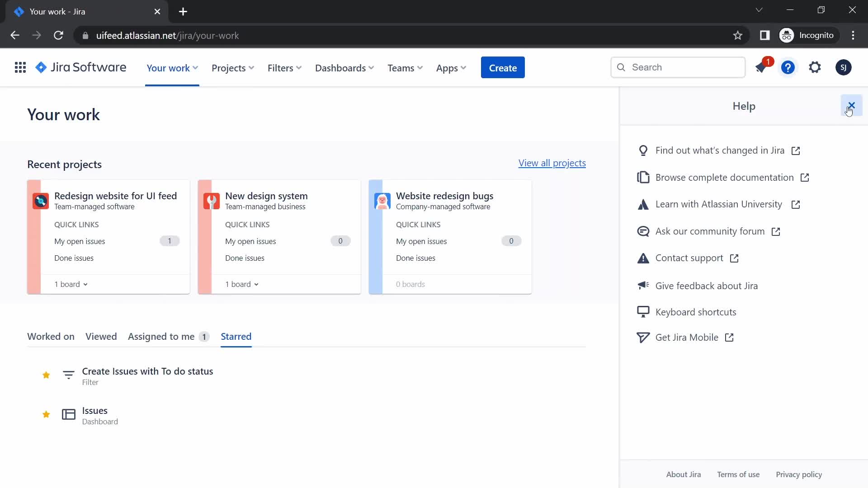Expand the Filters dropdown menu
The width and height of the screenshot is (868, 488).
[x=284, y=68]
